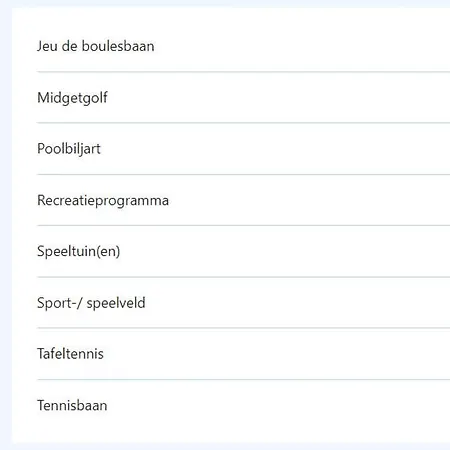
Task: Click the divider line below Midgetgolf
Action: 243,123
